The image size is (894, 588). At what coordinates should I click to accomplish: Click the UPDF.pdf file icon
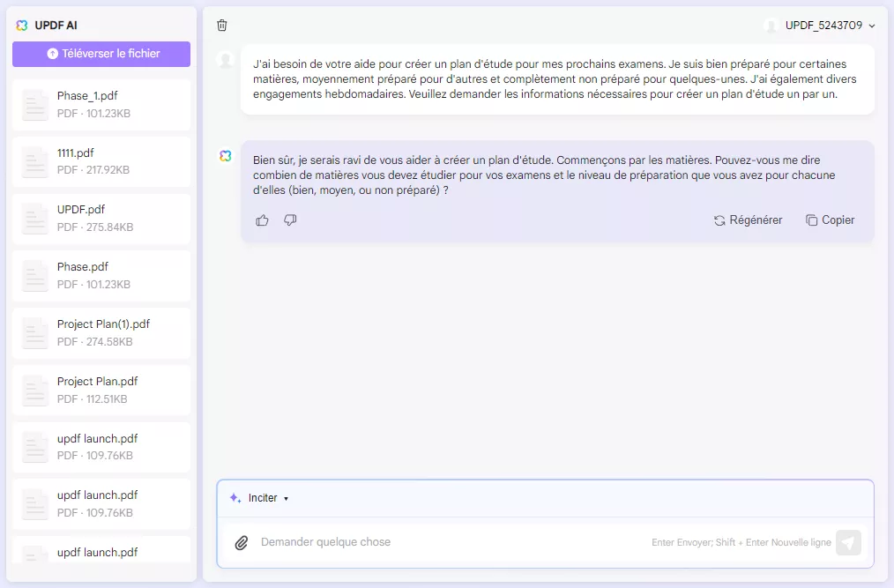point(34,219)
